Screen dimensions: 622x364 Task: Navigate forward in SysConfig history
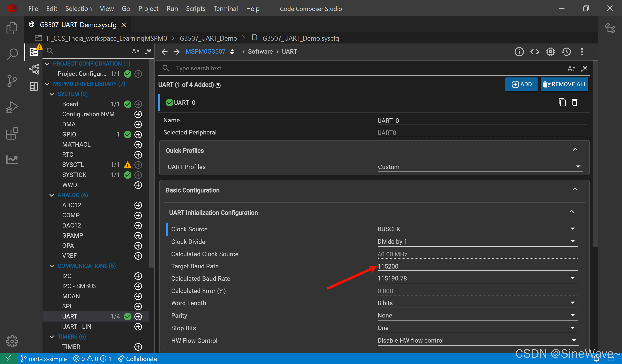click(x=177, y=52)
